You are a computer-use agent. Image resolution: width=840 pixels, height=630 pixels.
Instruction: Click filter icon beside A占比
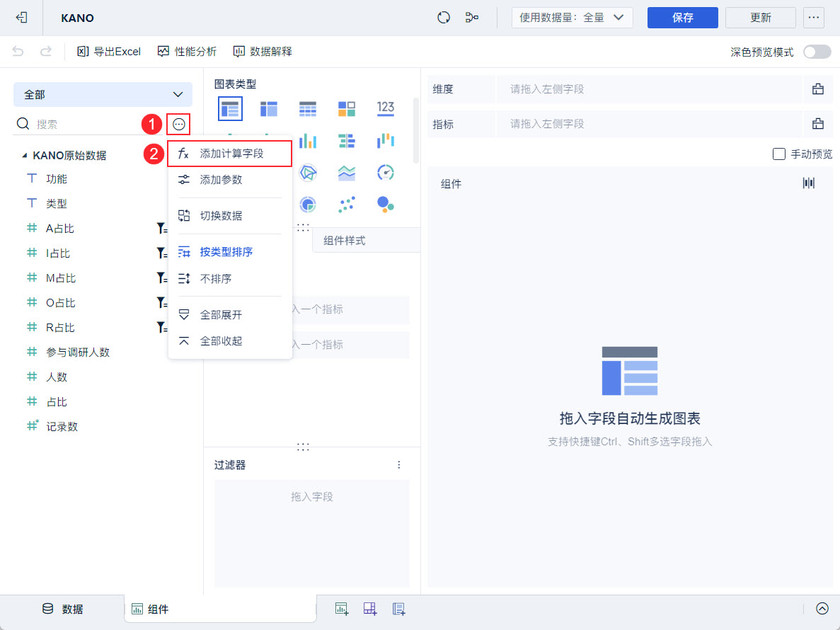click(161, 228)
